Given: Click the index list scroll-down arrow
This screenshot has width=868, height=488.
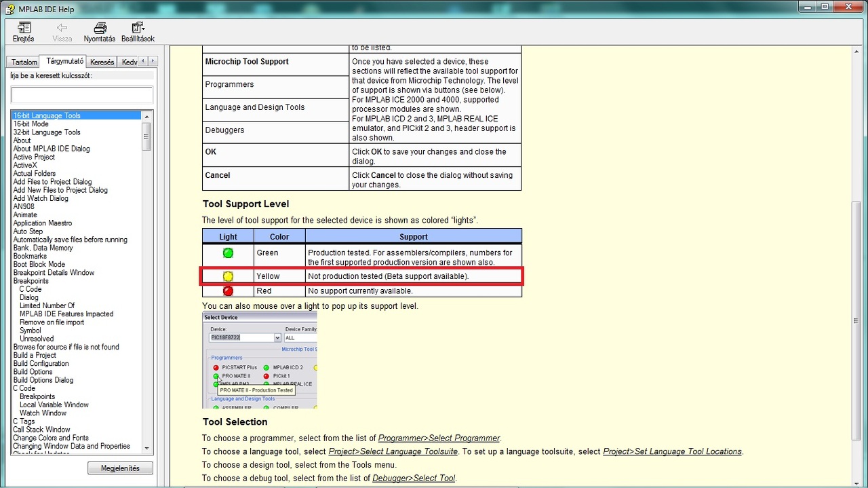Looking at the screenshot, I should tap(146, 449).
